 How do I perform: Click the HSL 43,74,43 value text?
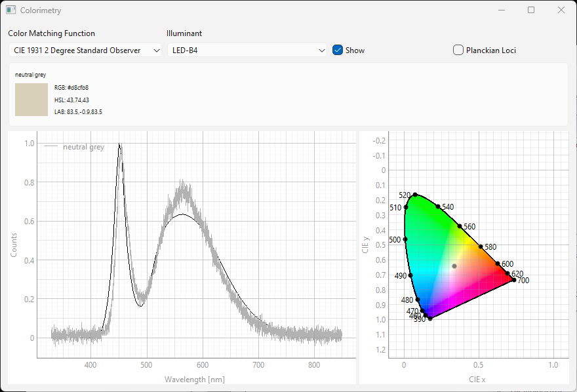coord(71,100)
